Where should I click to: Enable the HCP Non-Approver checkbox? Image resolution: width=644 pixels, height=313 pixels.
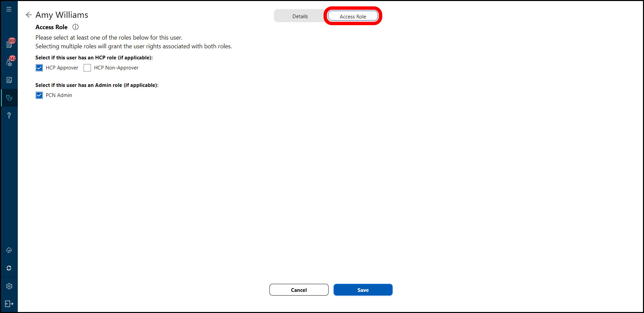coord(87,68)
